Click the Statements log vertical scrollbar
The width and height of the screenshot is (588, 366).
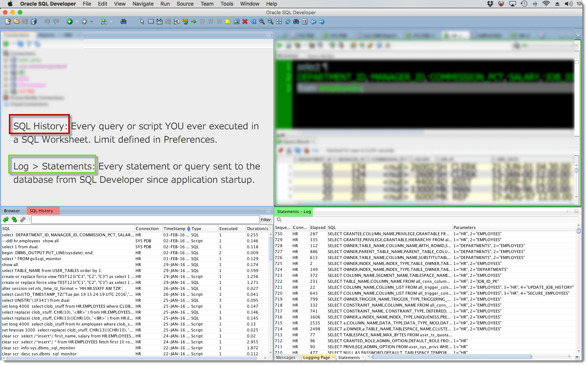point(579,231)
